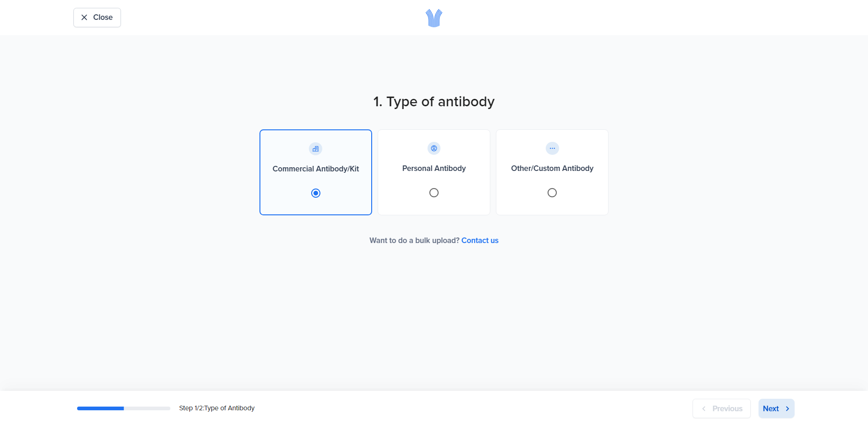
Task: Click the building icon above Commercial Antibody/Kit
Action: click(316, 149)
